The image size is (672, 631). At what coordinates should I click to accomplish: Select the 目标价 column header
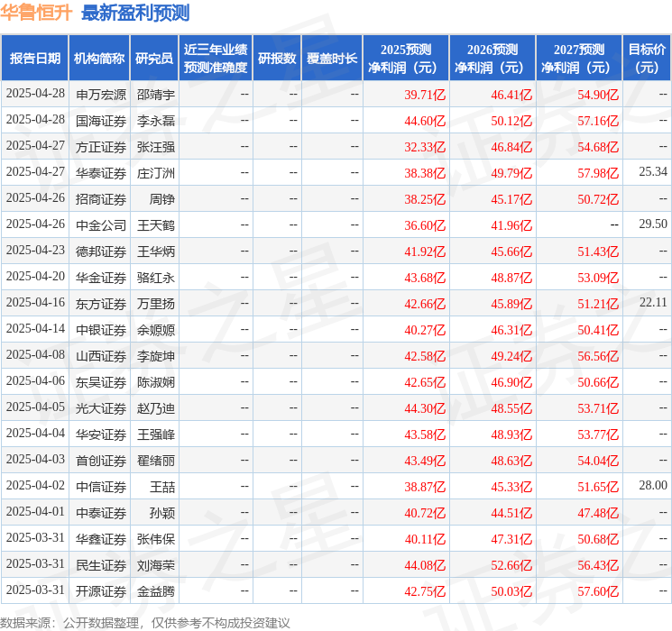[646, 59]
